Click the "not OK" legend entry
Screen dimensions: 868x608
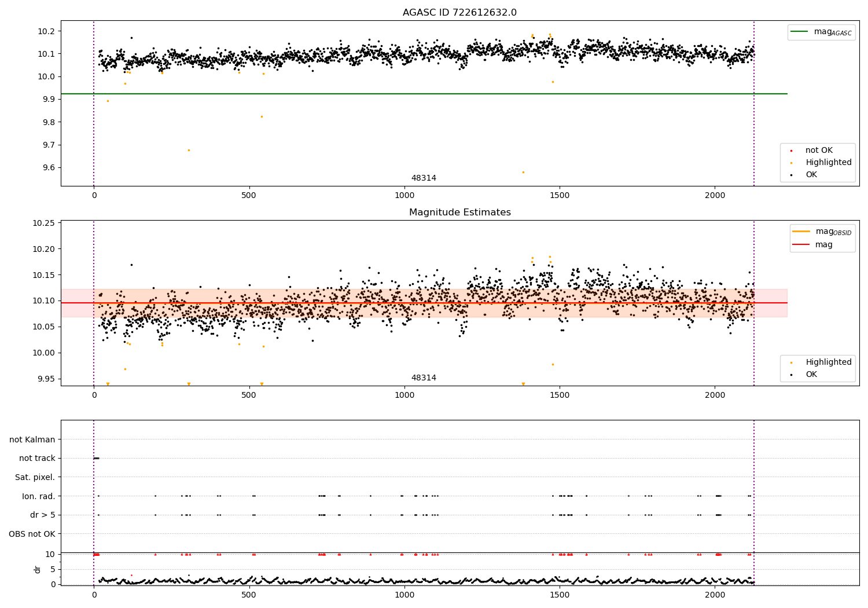(x=819, y=151)
